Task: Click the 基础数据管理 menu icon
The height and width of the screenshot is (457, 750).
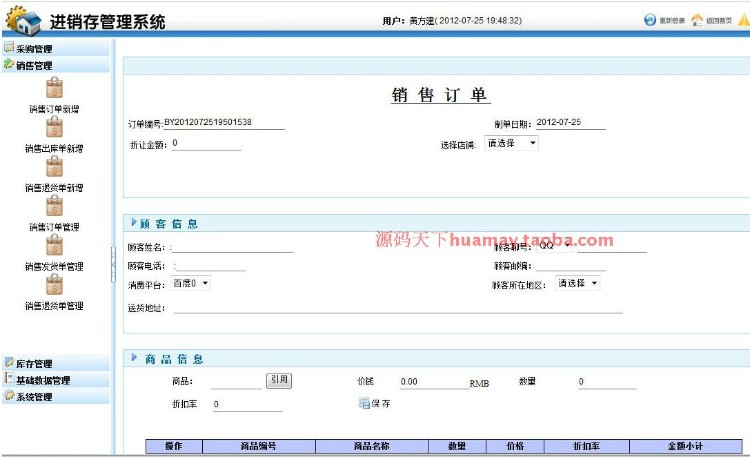Action: (x=9, y=379)
